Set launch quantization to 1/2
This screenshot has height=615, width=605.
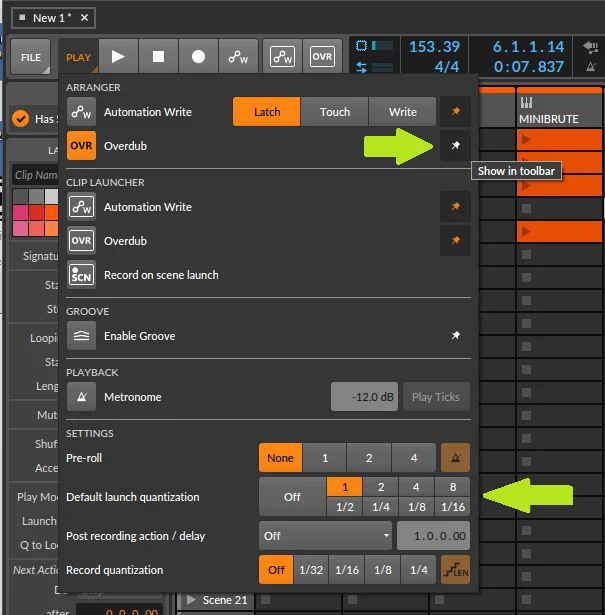tap(345, 507)
